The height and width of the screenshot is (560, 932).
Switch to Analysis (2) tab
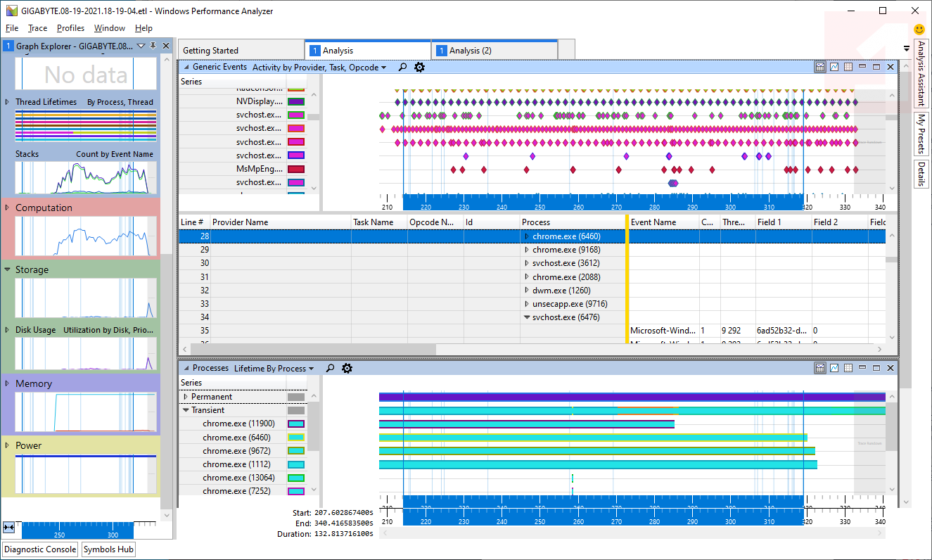click(471, 51)
